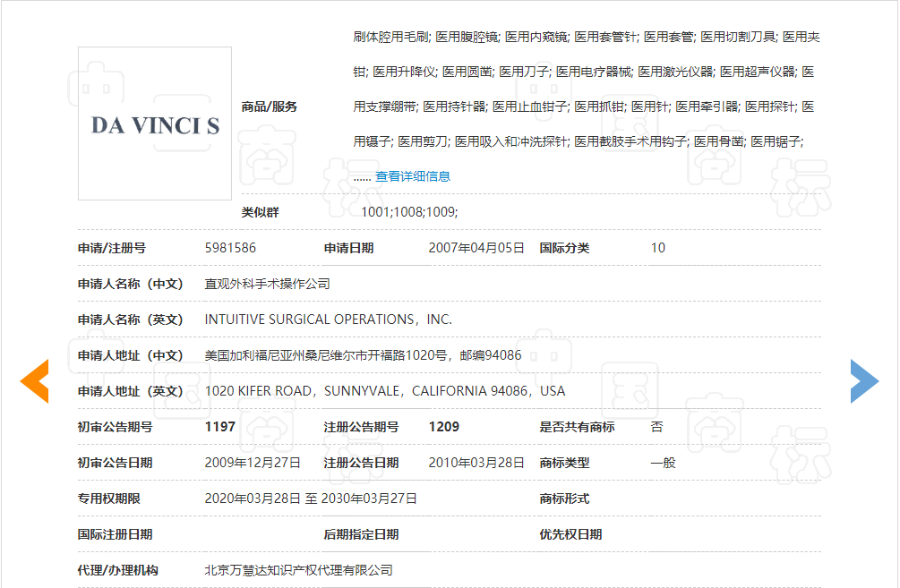The image size is (900, 588).
Task: Click the 商标类型 label
Action: pos(564,463)
